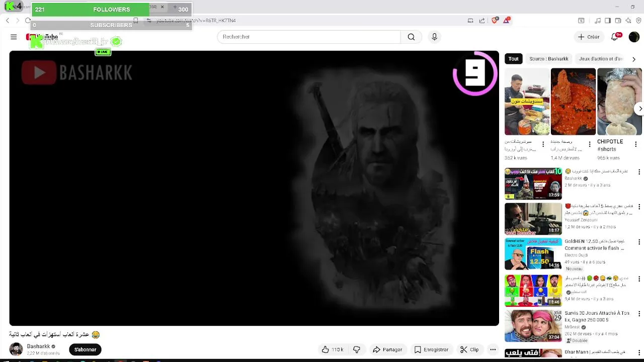Open the site settings icon beside the URL

(x=149, y=21)
